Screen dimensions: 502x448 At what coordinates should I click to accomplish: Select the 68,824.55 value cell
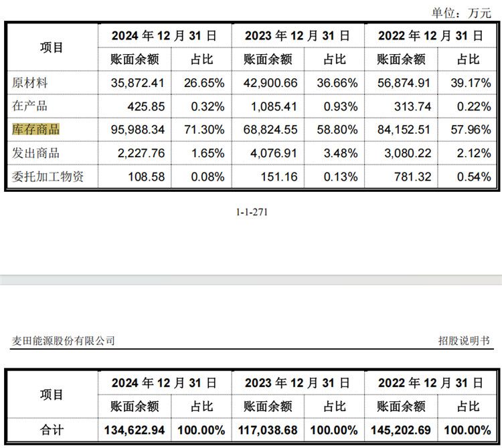[268, 130]
